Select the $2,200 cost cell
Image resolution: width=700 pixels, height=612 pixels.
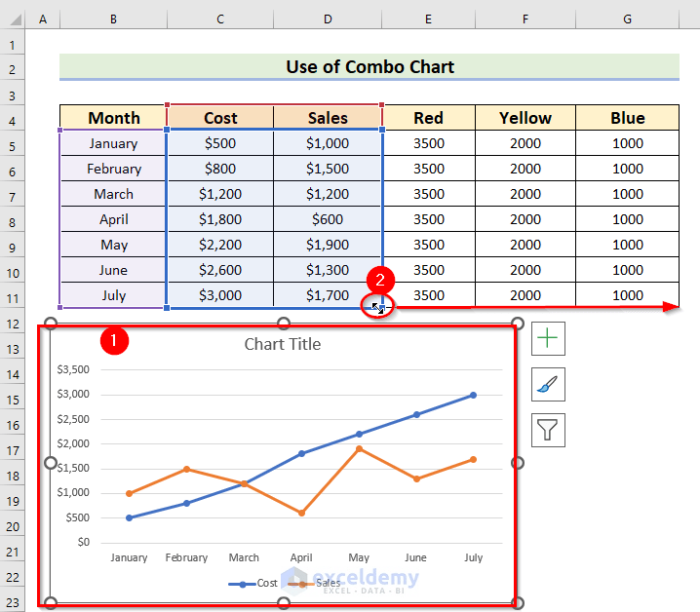click(220, 245)
